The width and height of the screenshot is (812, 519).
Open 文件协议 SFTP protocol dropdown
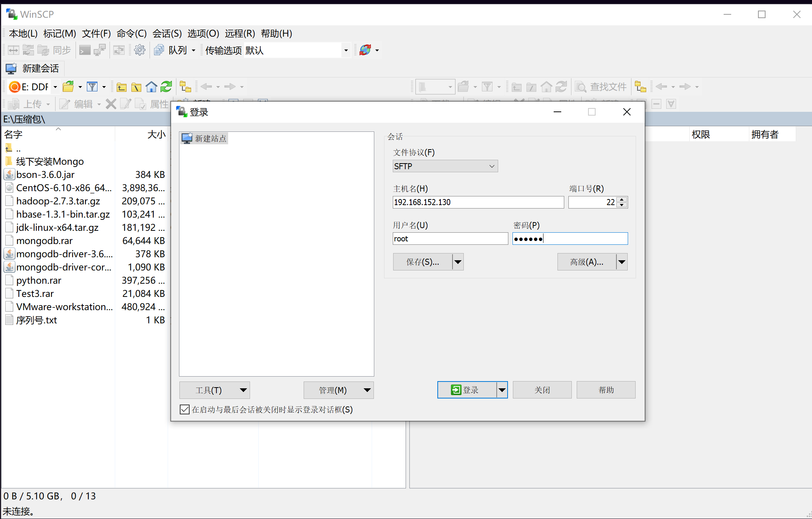point(445,166)
